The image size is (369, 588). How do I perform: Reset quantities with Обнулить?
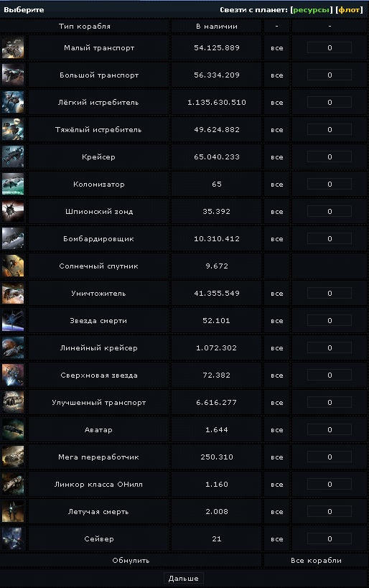[x=131, y=560]
